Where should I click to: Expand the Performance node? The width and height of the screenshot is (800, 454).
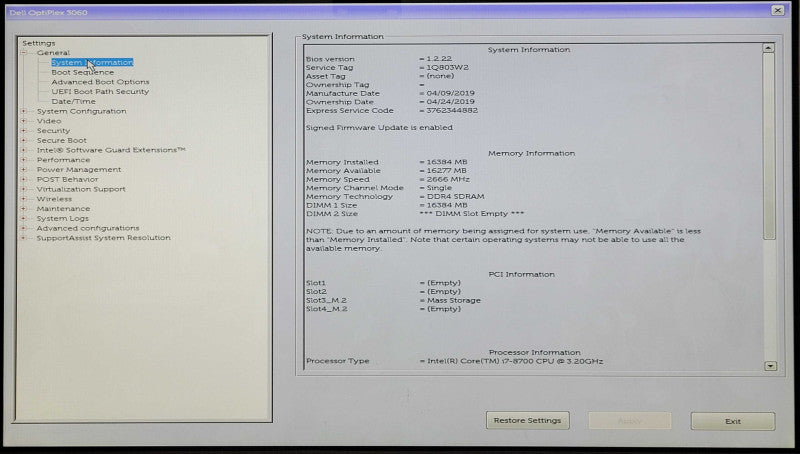(x=23, y=160)
